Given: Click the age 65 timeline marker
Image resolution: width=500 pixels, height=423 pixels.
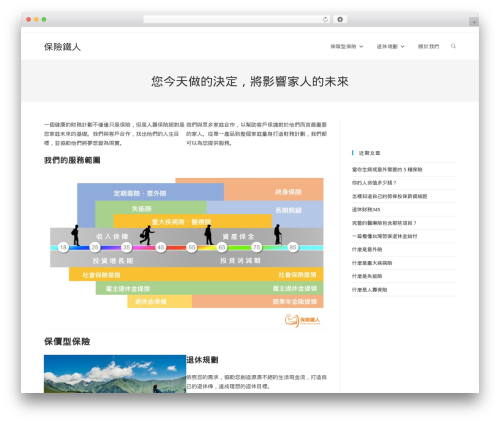Looking at the screenshot, I should tap(222, 247).
